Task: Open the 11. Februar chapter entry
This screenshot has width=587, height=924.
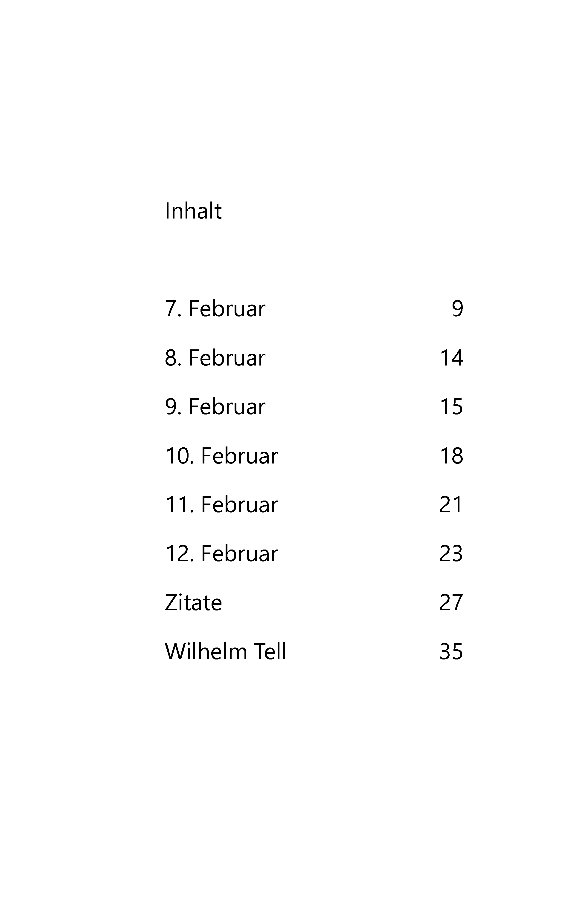Action: pyautogui.click(x=221, y=505)
